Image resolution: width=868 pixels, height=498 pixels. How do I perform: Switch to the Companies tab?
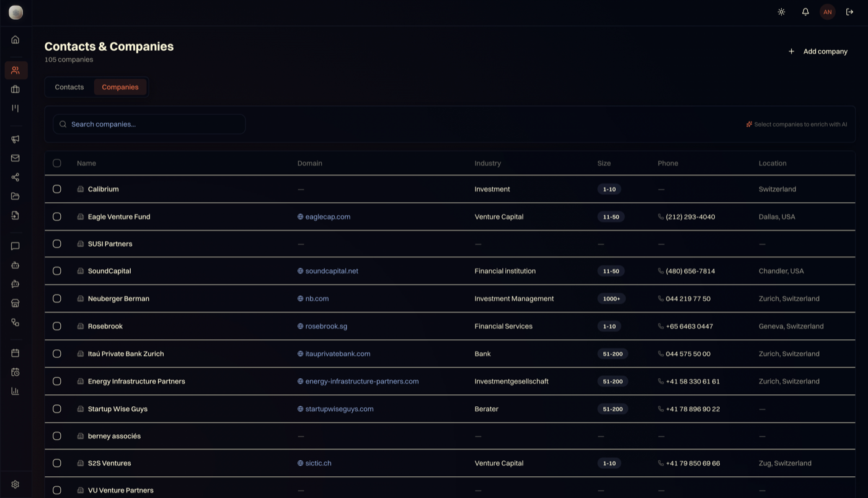click(120, 87)
